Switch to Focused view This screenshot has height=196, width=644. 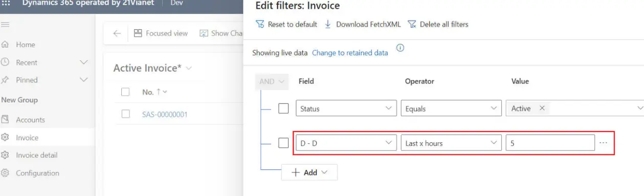coord(161,33)
